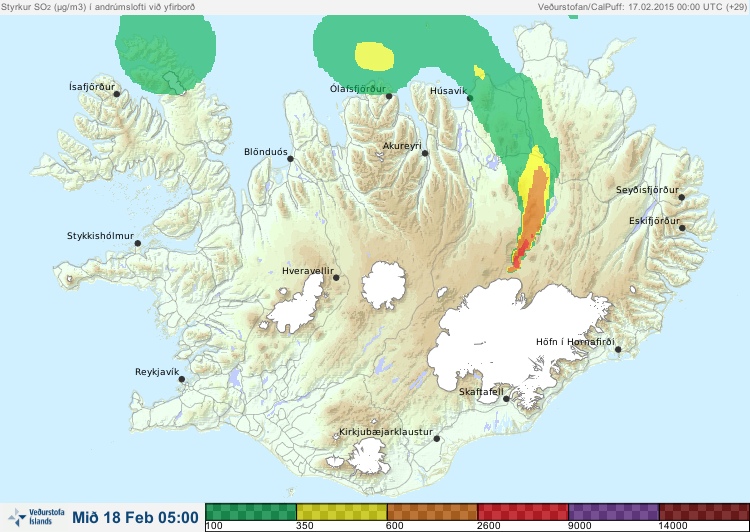The width and height of the screenshot is (750, 532).
Task: Click the 'Veðurstofan/CalPuff' run-time header text
Action: point(643,7)
